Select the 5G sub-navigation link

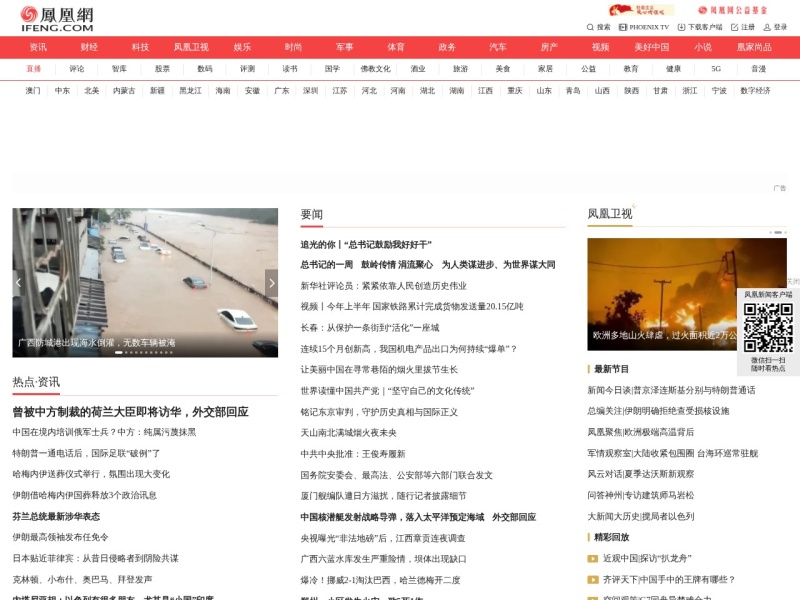coord(716,69)
